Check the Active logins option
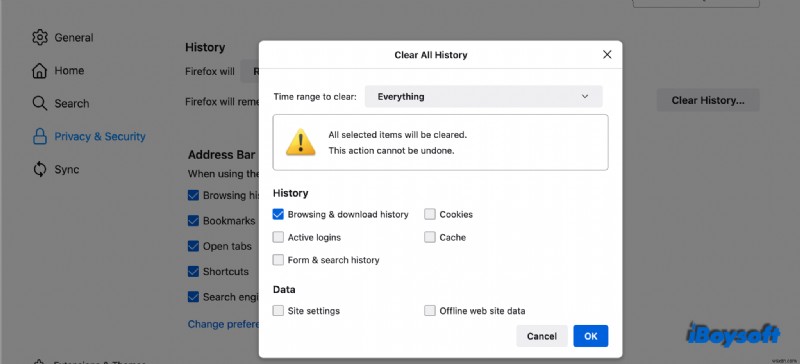This screenshot has width=800, height=364. [x=278, y=237]
